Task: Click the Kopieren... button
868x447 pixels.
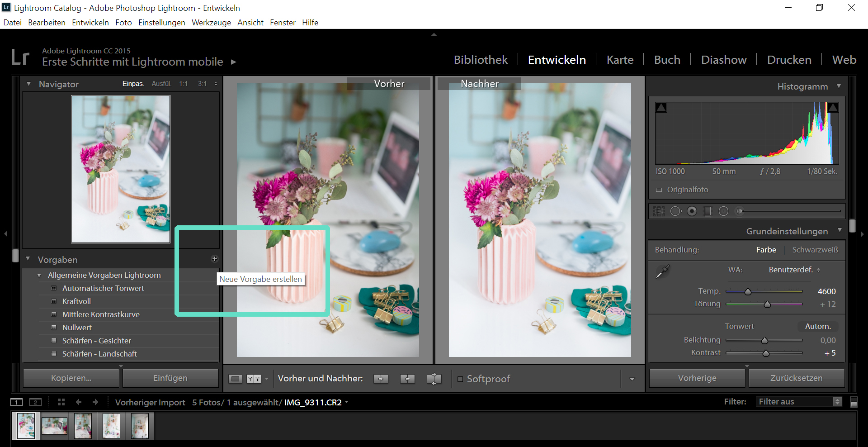Action: click(x=71, y=378)
